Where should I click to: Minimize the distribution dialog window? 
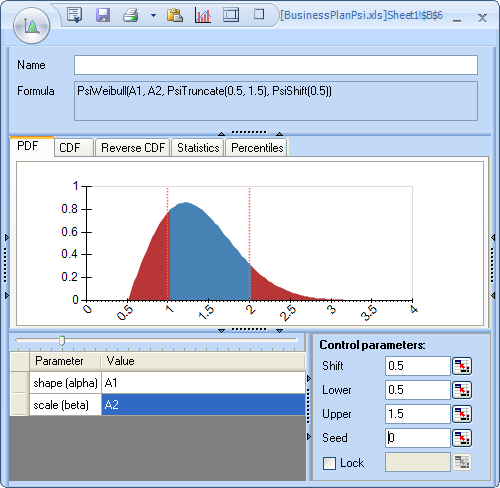click(x=457, y=20)
